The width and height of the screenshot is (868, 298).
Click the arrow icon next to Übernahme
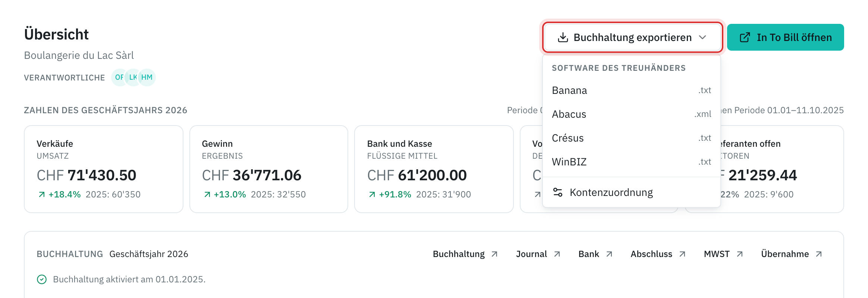pos(819,254)
